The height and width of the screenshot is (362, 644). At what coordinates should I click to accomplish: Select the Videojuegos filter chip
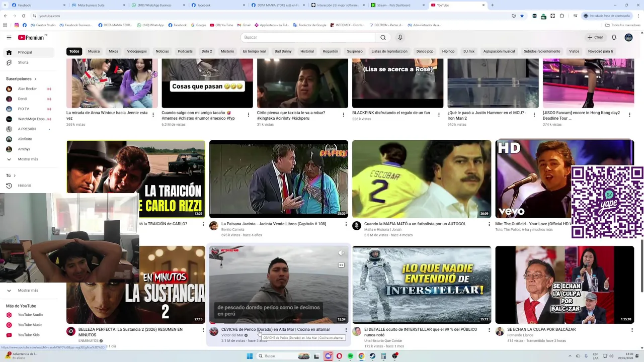tap(137, 51)
